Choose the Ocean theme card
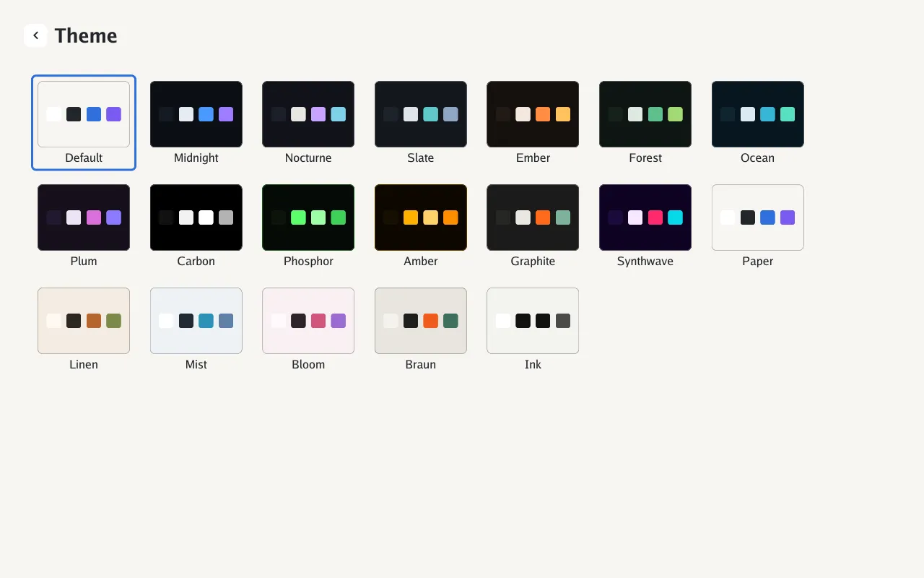The width and height of the screenshot is (924, 578). point(758,123)
